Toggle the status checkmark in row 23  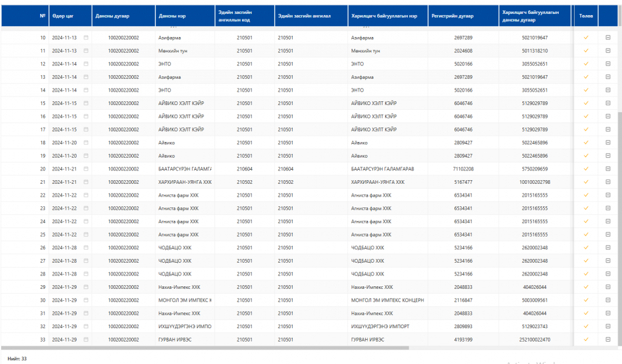coord(586,208)
